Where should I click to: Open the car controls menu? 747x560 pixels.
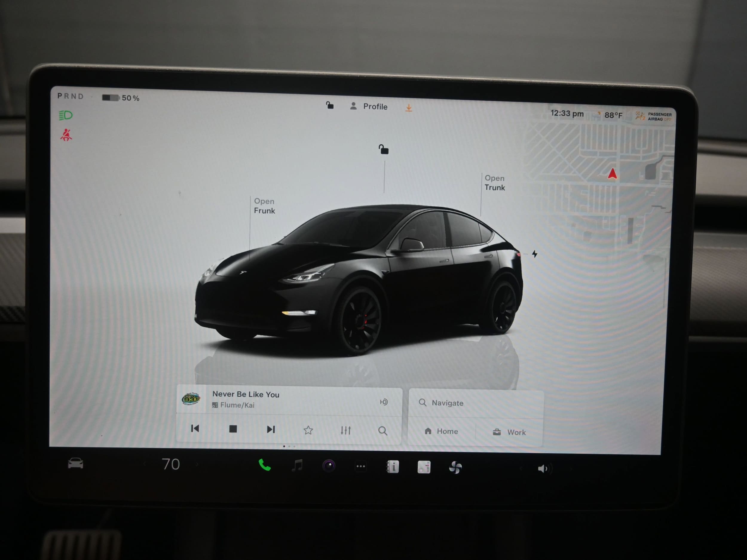point(75,464)
